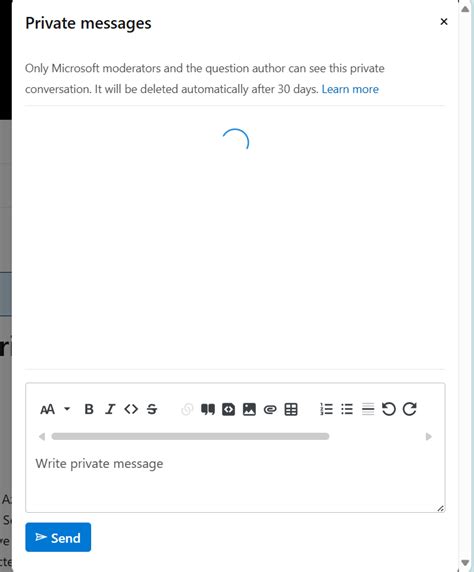Apply strikethrough formatting
Image resolution: width=474 pixels, height=572 pixels.
[x=152, y=409]
